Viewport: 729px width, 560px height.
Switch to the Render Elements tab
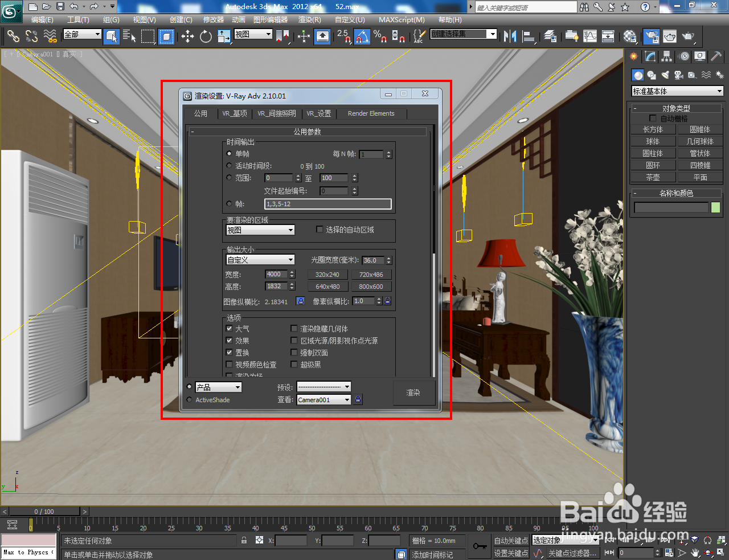point(371,113)
